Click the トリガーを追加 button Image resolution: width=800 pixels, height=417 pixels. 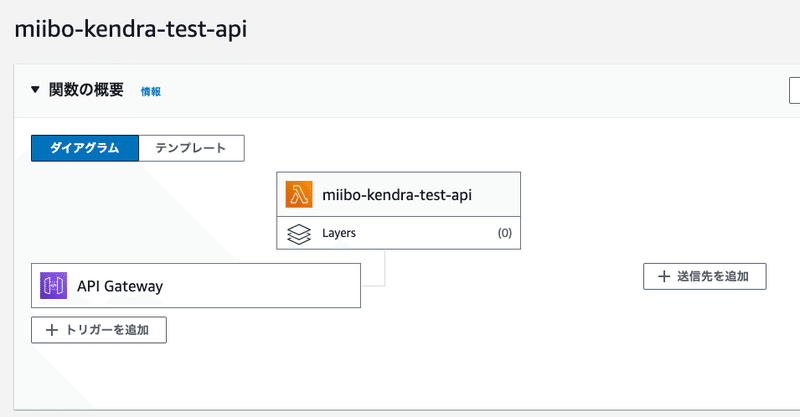click(x=99, y=330)
